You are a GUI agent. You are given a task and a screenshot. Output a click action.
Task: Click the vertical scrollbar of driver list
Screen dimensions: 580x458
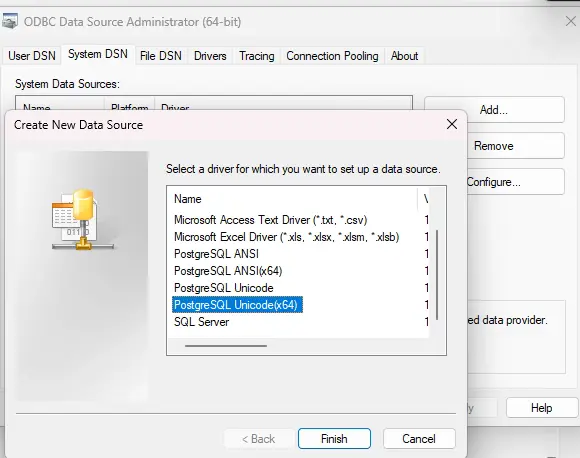[437, 275]
